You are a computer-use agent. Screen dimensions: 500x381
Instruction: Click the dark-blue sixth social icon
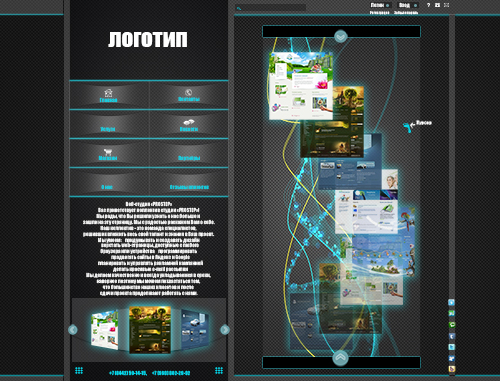(x=452, y=358)
